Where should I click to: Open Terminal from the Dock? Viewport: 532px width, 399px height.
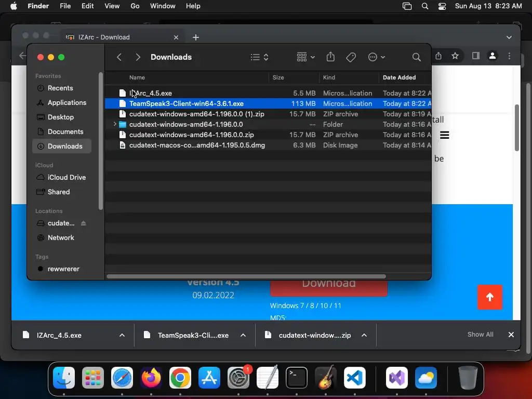coord(297,378)
